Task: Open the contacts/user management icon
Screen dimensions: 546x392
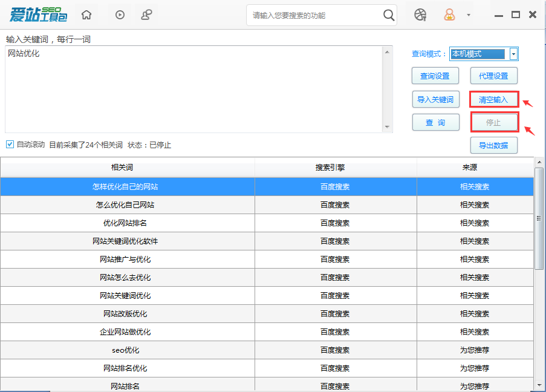Action: (x=146, y=14)
